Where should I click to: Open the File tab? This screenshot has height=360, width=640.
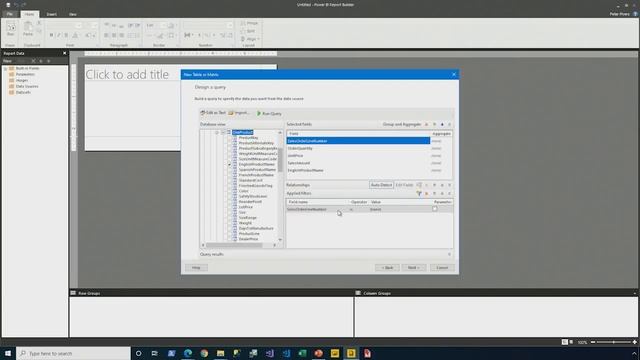[x=10, y=14]
